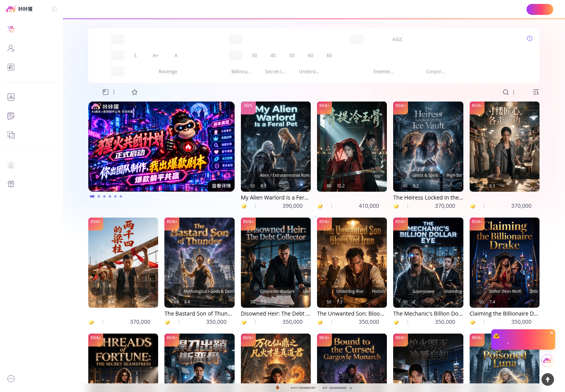Open the gift box icon in sidebar
Image resolution: width=565 pixels, height=392 pixels.
pos(11,184)
